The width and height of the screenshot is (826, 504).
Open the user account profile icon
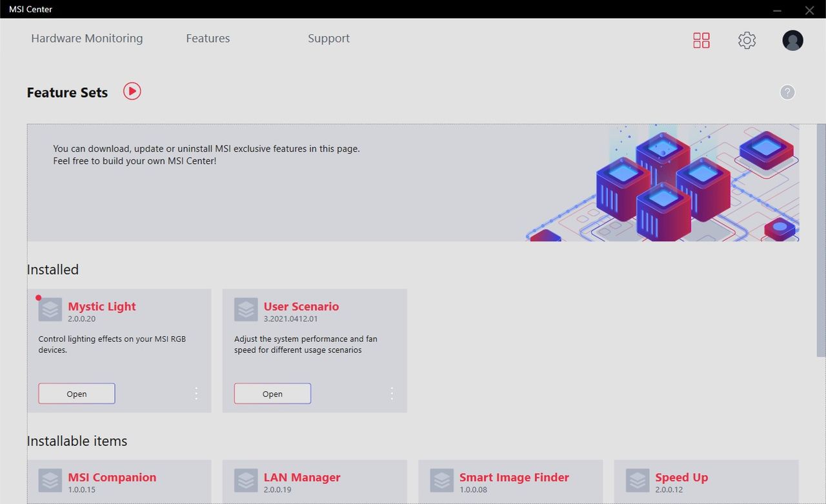(x=792, y=41)
